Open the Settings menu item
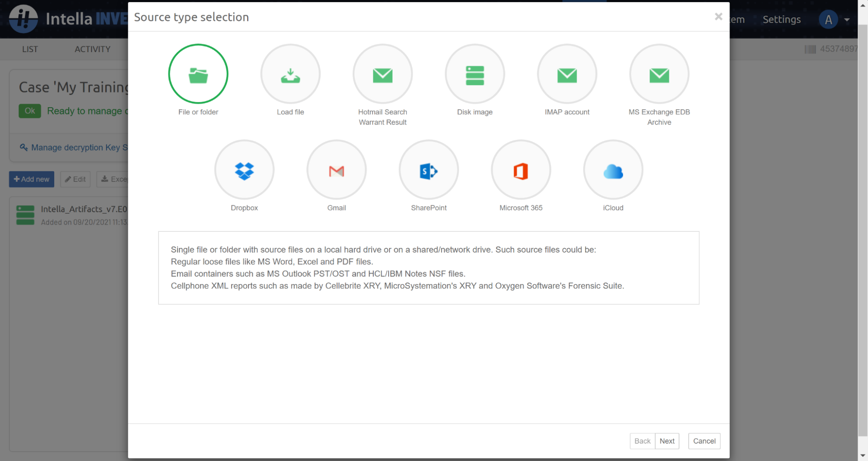The image size is (868, 461). point(781,20)
